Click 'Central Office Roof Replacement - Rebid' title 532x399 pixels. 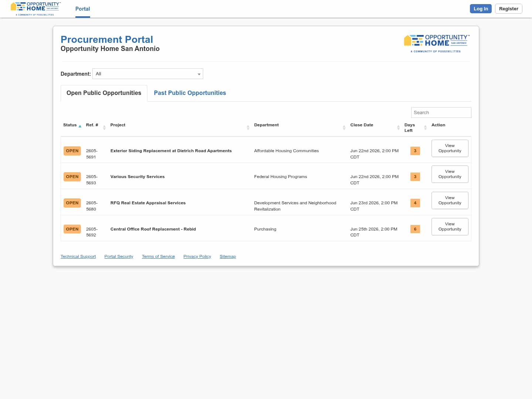coord(153,229)
